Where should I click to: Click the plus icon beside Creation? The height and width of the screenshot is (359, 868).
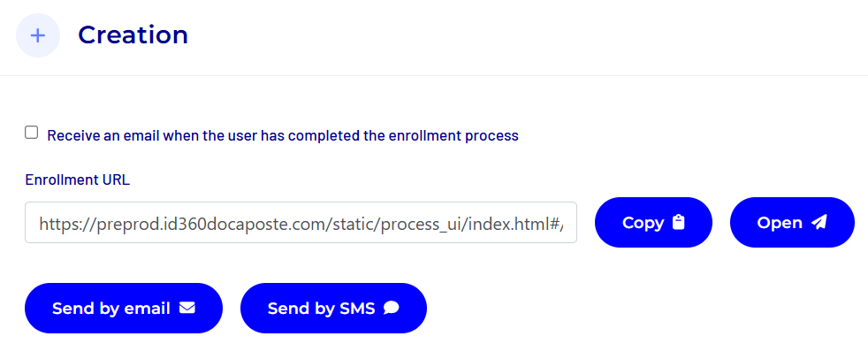click(38, 35)
